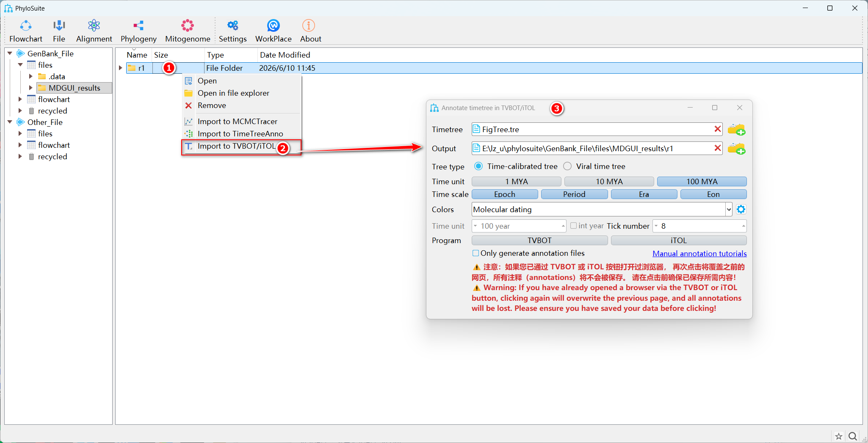Toggle the Era time scale
The width and height of the screenshot is (868, 443).
[x=644, y=194]
